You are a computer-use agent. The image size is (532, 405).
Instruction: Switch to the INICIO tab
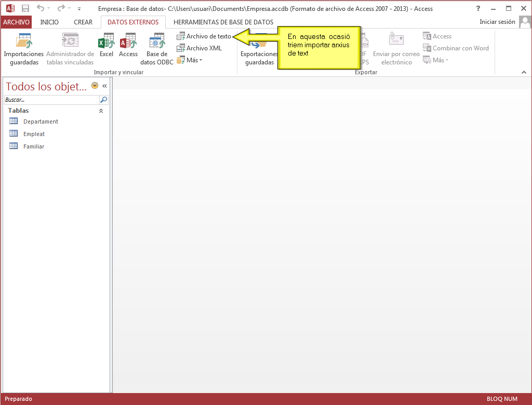click(49, 22)
